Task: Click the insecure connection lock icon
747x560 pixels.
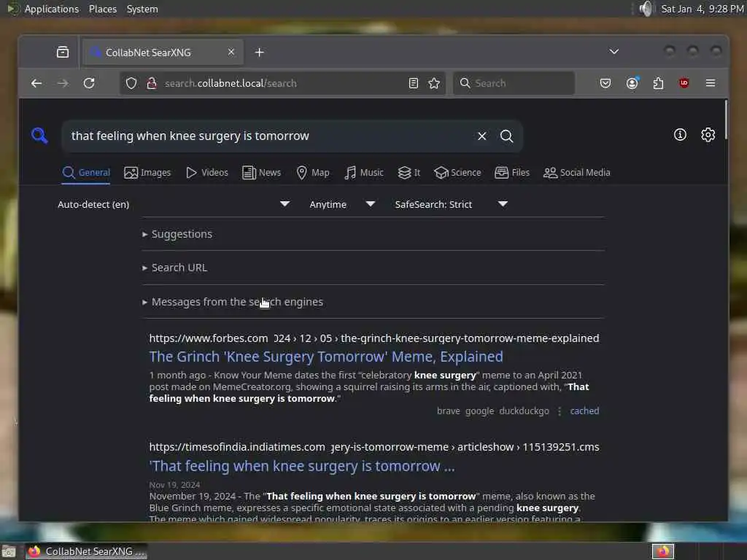Action: pyautogui.click(x=152, y=83)
